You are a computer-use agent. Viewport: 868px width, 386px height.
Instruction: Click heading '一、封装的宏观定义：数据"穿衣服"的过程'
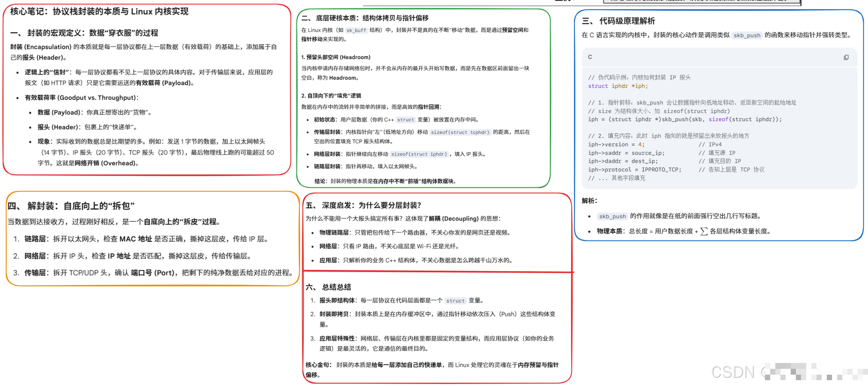tap(84, 33)
